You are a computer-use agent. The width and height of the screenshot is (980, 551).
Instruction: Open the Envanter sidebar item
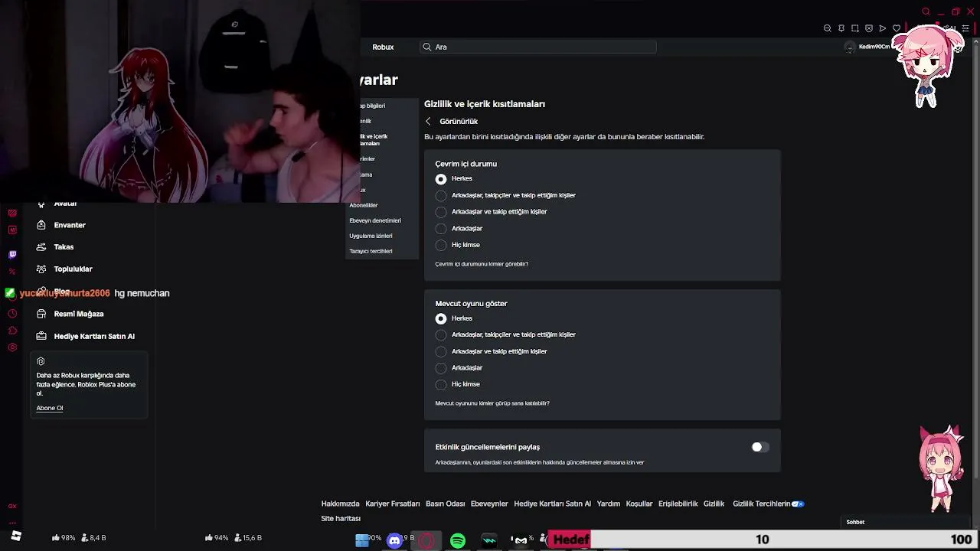[x=70, y=225]
